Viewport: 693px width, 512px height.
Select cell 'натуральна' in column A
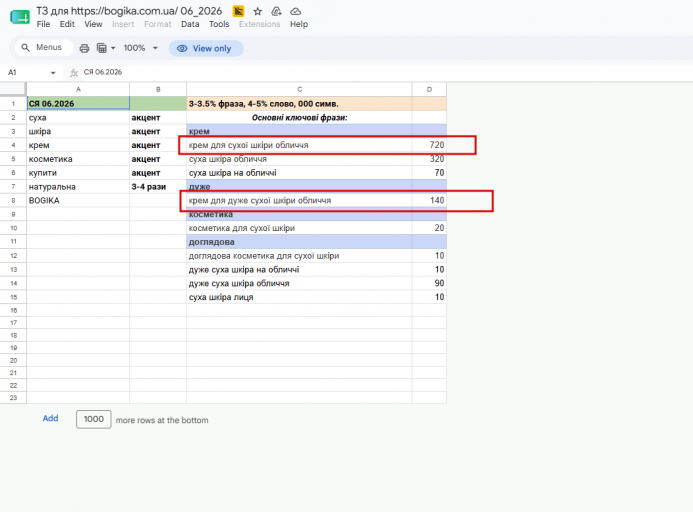(x=78, y=187)
